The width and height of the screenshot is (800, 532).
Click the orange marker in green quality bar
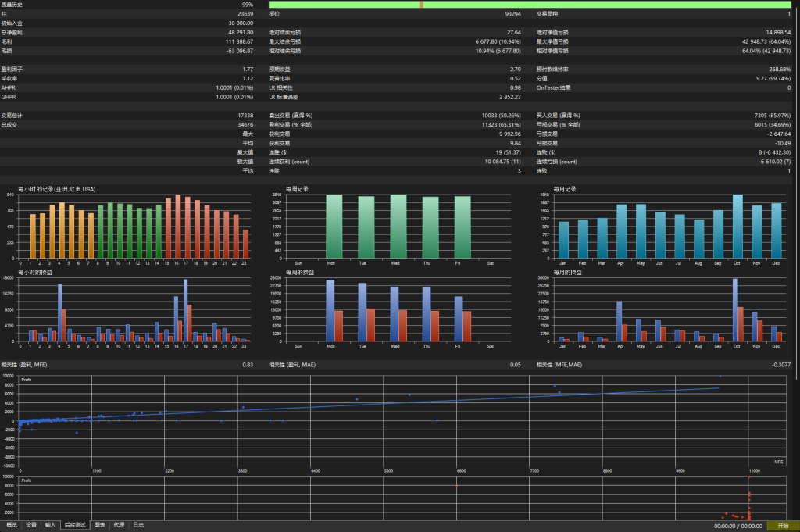click(421, 5)
